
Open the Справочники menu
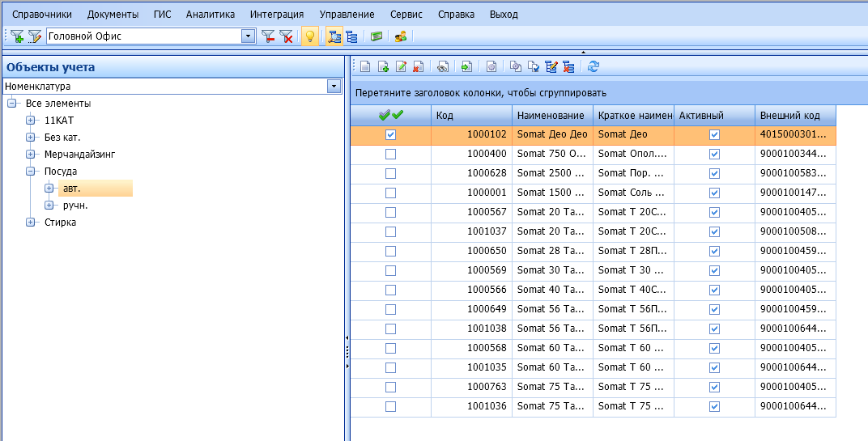41,15
